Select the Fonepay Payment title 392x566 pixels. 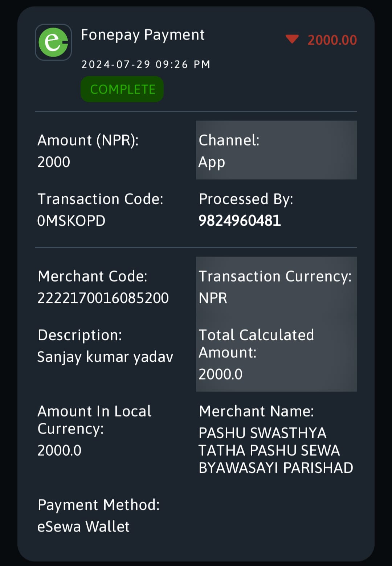click(x=143, y=35)
